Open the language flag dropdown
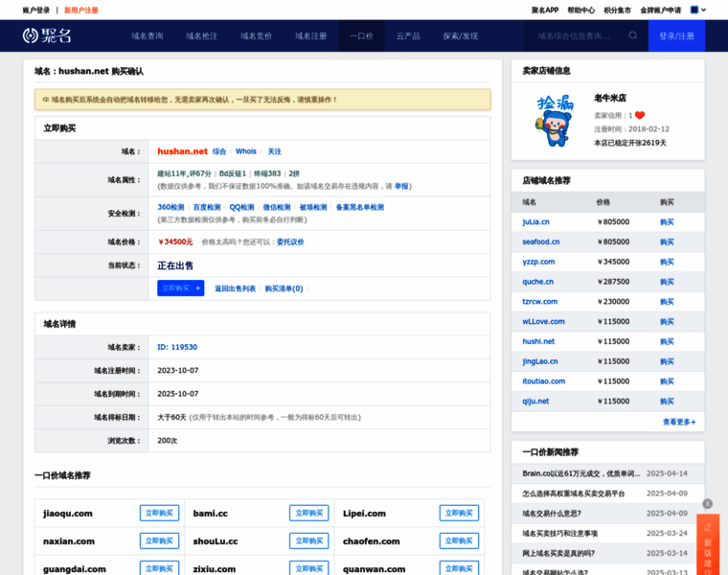Viewport: 728px width, 575px height. [698, 10]
